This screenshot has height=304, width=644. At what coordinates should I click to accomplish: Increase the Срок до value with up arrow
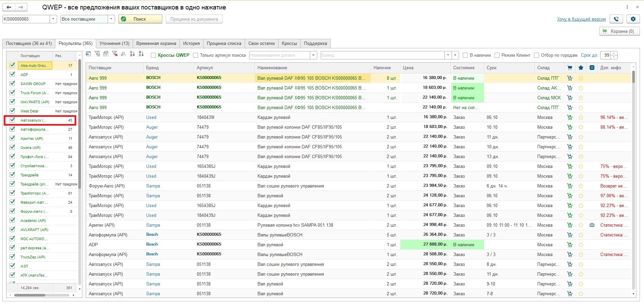click(614, 53)
